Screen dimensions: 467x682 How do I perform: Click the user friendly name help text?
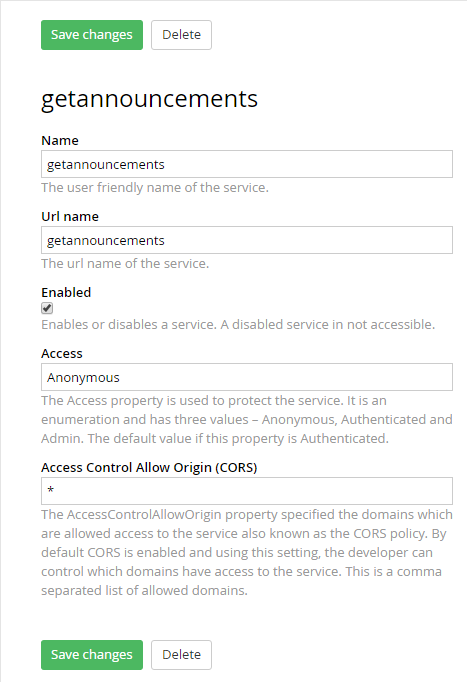pos(155,187)
